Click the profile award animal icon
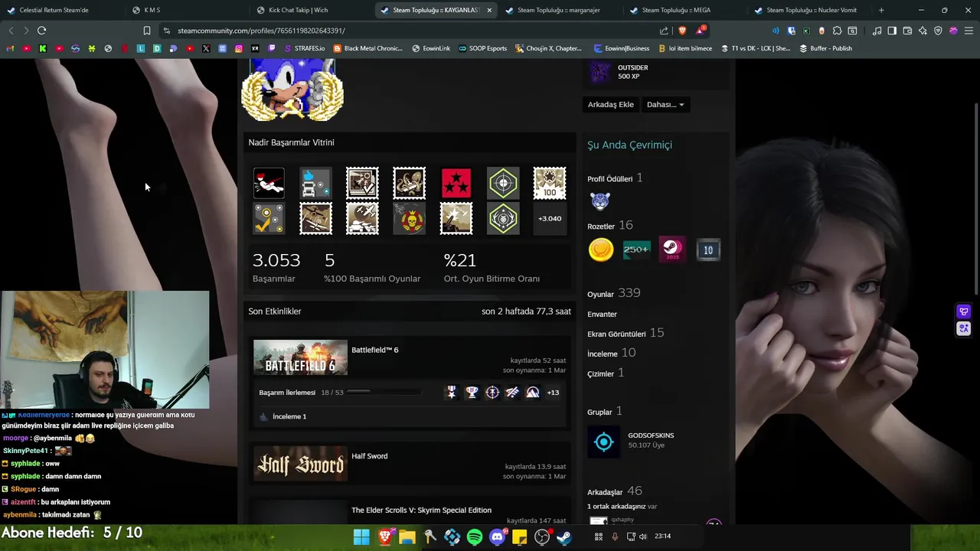 pyautogui.click(x=600, y=201)
